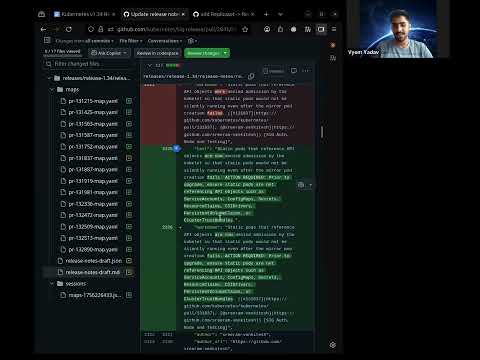Open the new tab plus button
Image resolution: width=480 pixels, height=360 pixels.
266,14
